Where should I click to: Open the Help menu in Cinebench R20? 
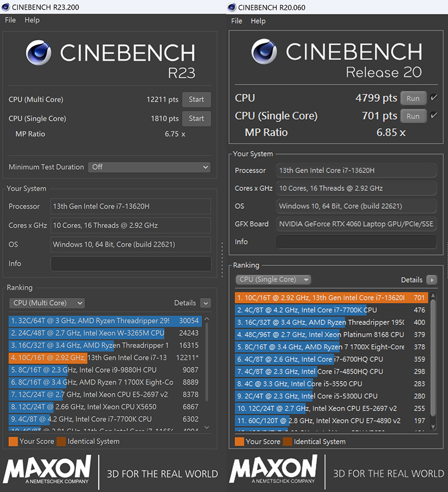(258, 21)
